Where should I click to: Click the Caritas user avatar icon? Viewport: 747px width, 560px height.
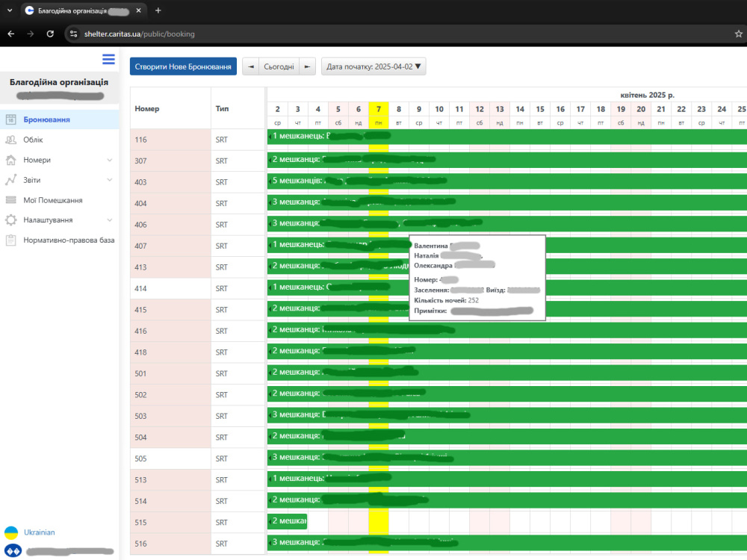tap(13, 551)
